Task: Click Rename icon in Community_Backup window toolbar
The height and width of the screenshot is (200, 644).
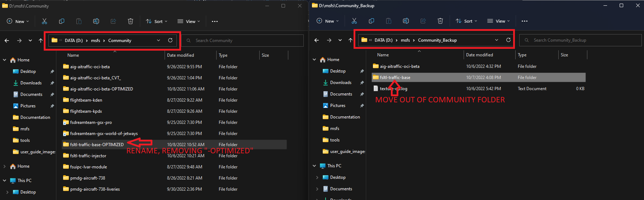Action: point(406,21)
